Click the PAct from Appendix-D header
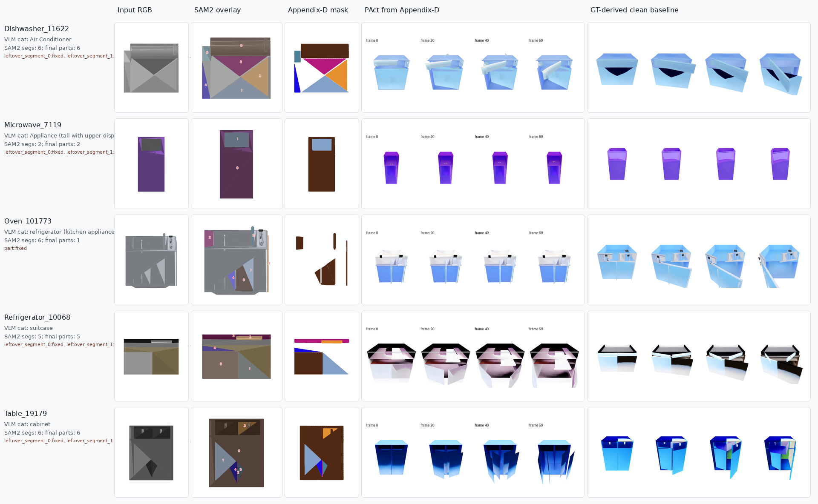 pyautogui.click(x=402, y=10)
